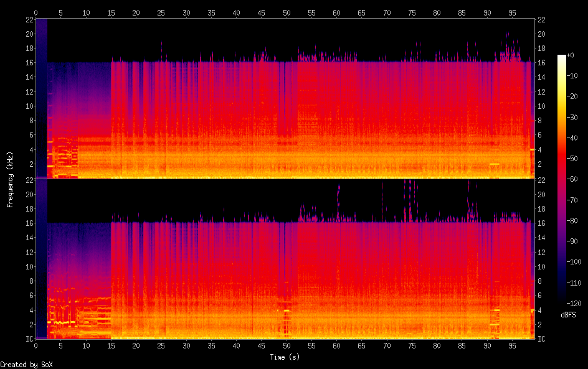Click 0 on the top time axis
Image resolution: width=588 pixels, height=369 pixels.
point(36,12)
